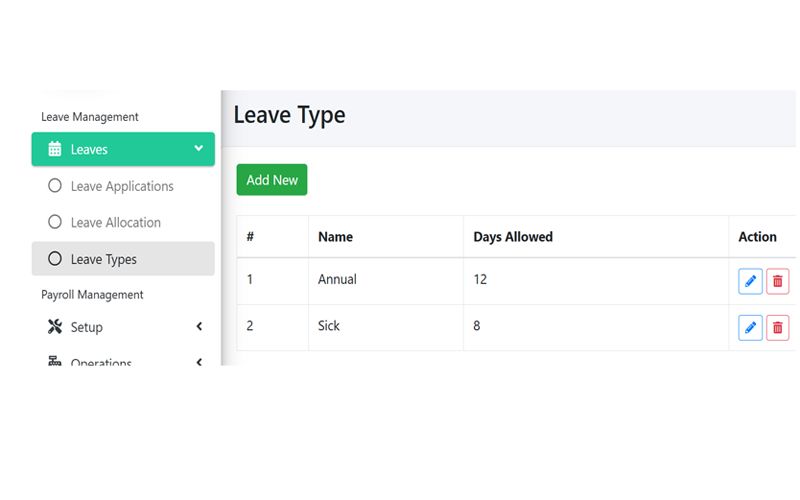Delete the Annual leave type
Viewport: 800px width, 500px height.
coord(777,281)
